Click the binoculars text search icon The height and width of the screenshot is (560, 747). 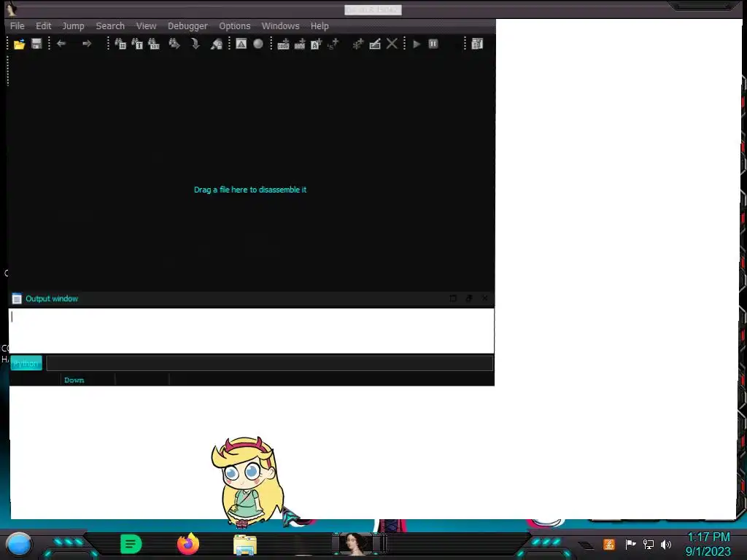[x=136, y=44]
